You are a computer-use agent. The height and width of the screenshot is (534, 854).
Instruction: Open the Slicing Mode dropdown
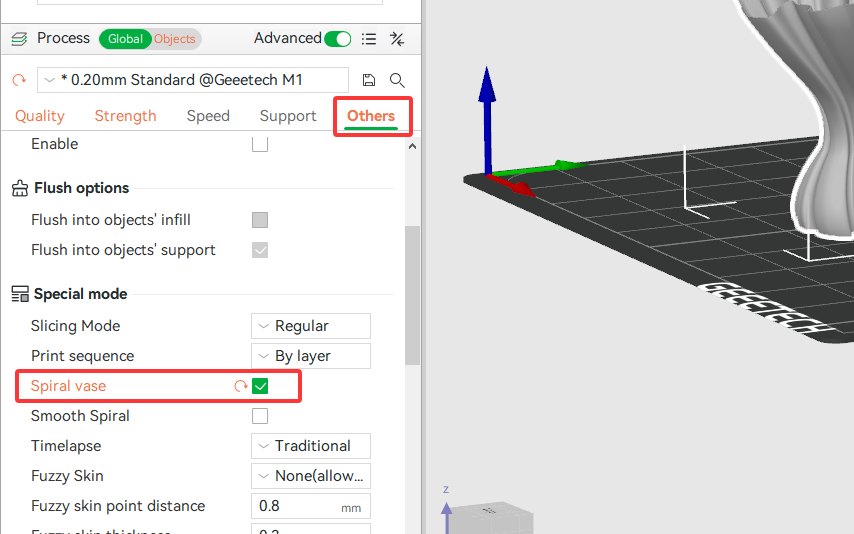(x=310, y=326)
